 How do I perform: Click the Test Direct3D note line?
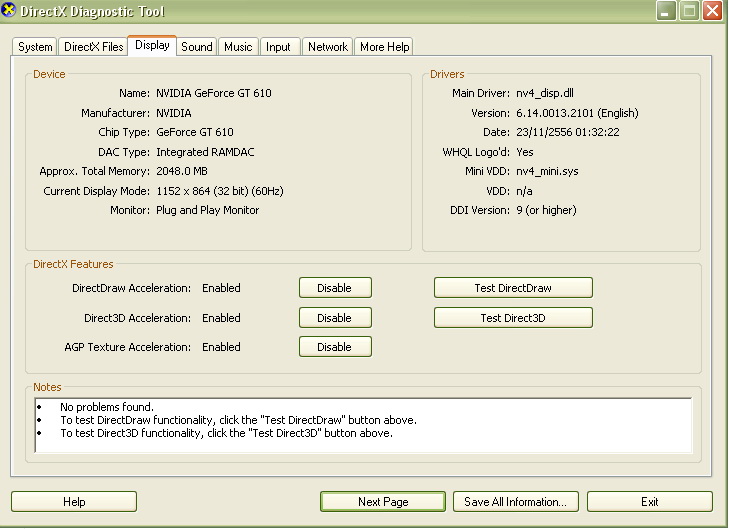tap(226, 433)
